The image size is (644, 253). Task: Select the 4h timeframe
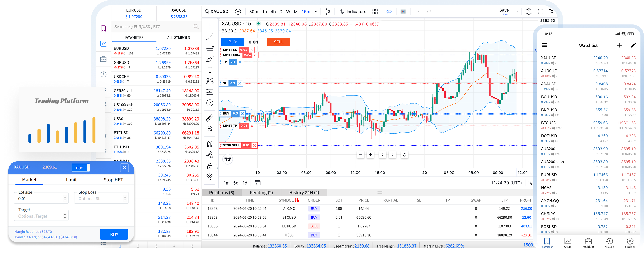(273, 11)
